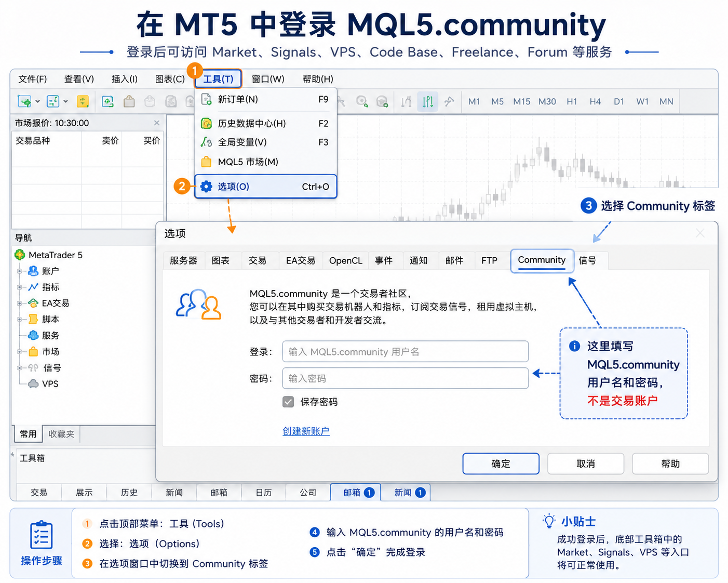Select 市场 in the Navigator tree
Screen dimensions: 728x583
coord(50,351)
